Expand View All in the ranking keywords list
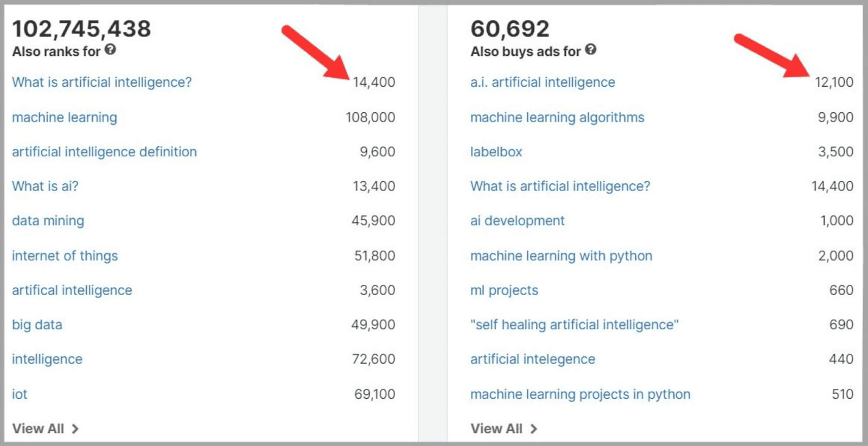Image resolution: width=868 pixels, height=446 pixels. pos(38,428)
